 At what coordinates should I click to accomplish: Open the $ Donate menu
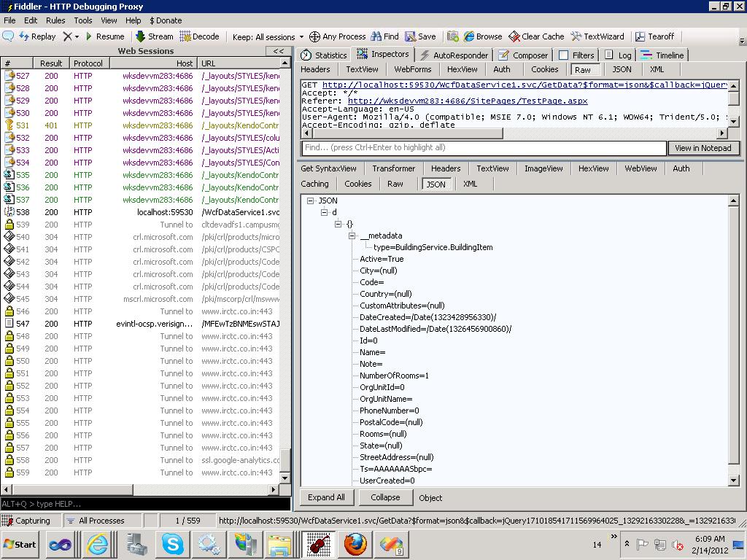(166, 20)
